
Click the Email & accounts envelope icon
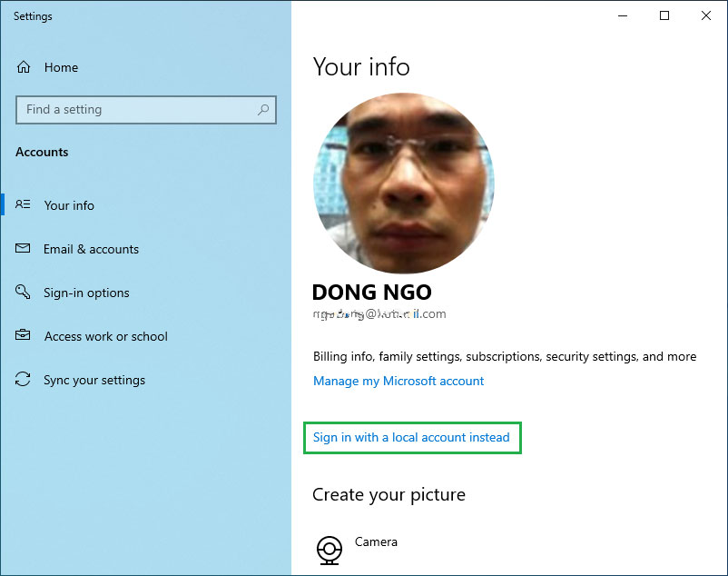coord(24,249)
